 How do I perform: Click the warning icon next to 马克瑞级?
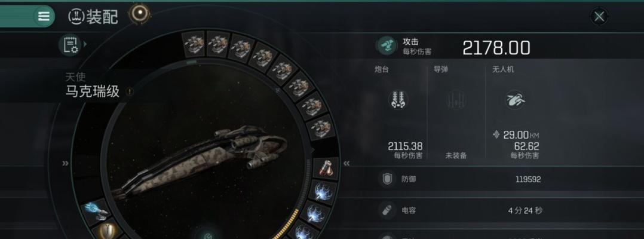click(130, 92)
